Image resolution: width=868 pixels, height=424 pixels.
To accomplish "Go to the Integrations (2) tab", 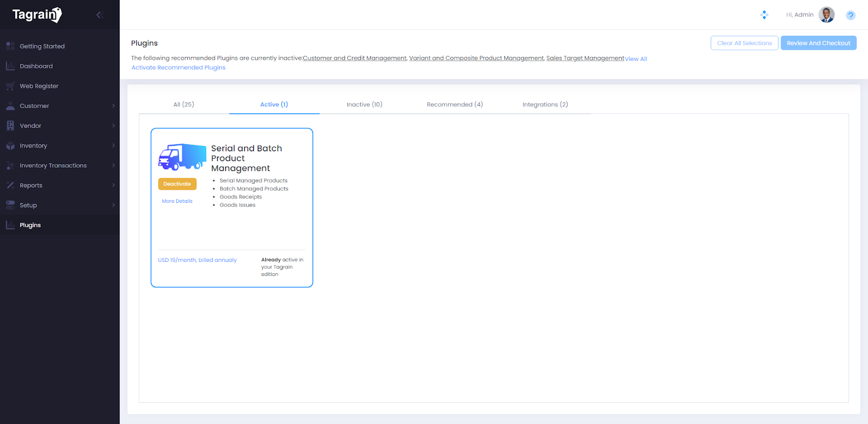I will [545, 104].
